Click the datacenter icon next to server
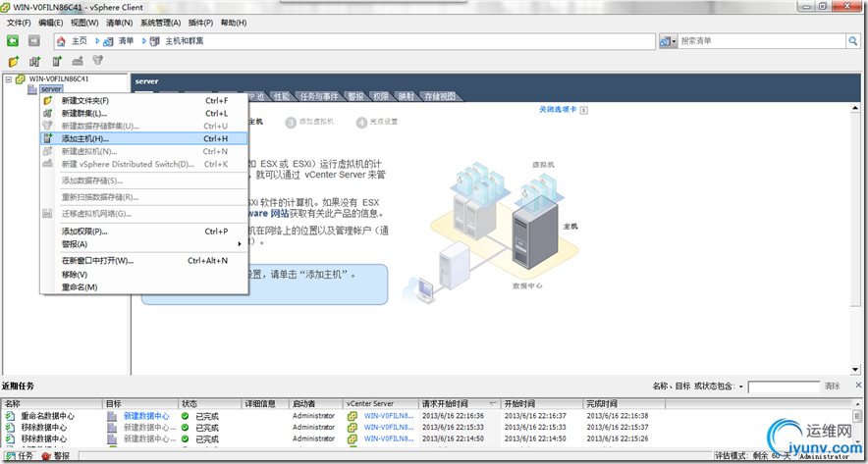The height and width of the screenshot is (464, 868). click(32, 89)
